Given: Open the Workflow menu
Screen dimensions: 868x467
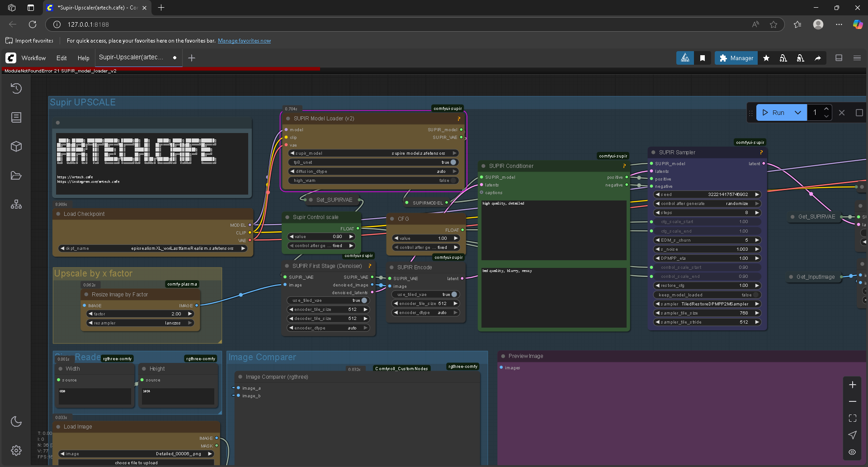Looking at the screenshot, I should (33, 58).
